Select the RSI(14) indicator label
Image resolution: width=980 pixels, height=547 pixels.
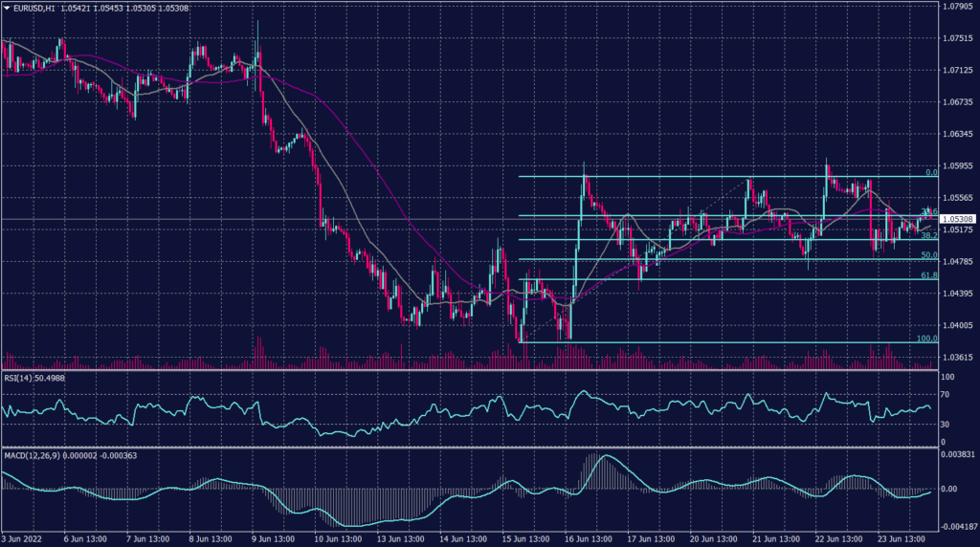tap(17, 378)
